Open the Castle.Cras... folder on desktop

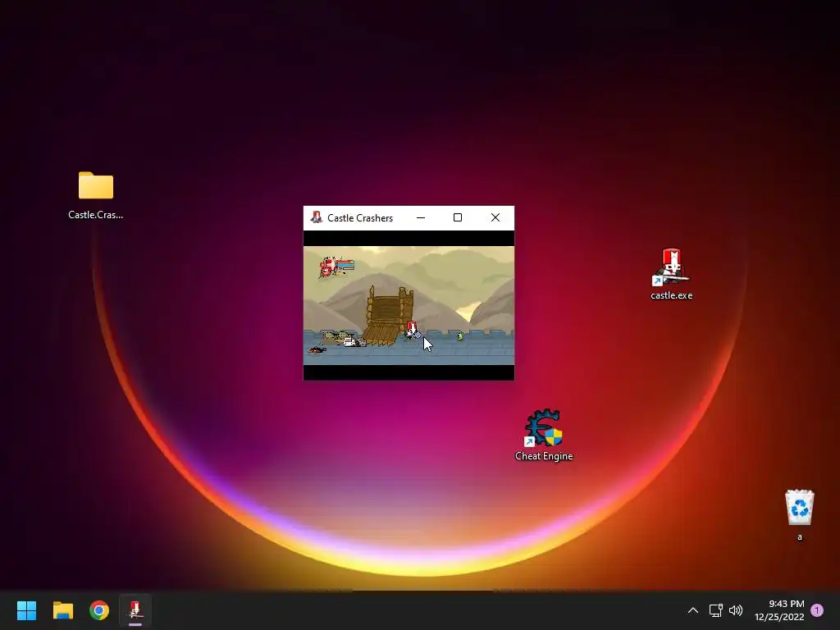click(96, 195)
